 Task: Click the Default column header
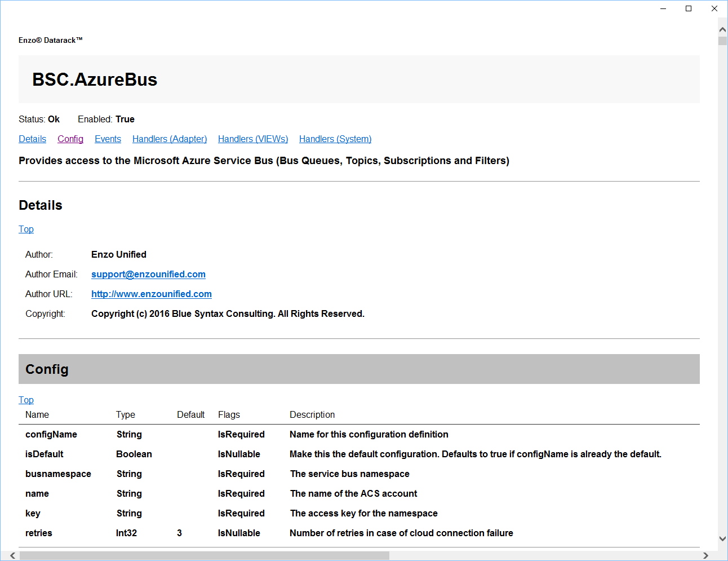[190, 414]
